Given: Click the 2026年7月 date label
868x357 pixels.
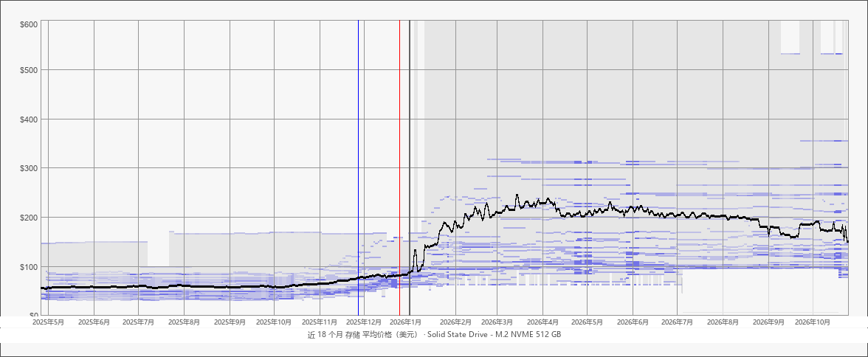Looking at the screenshot, I should 678,322.
